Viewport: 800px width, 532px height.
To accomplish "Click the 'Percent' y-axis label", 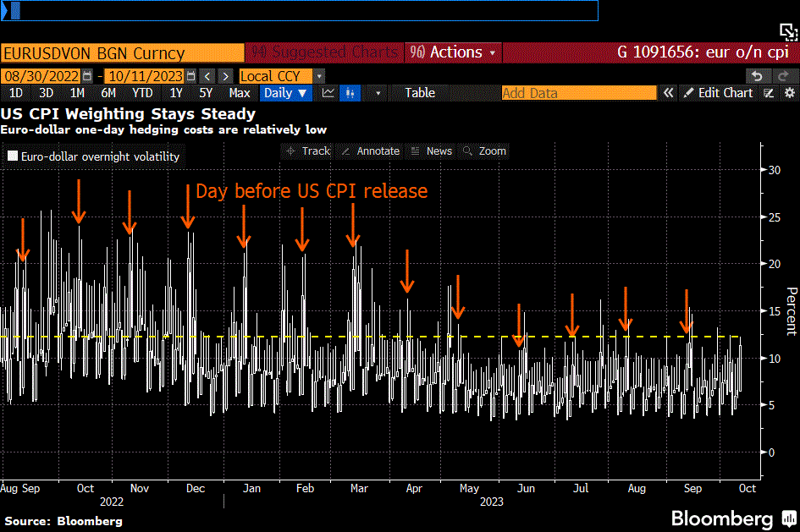I will pos(792,311).
